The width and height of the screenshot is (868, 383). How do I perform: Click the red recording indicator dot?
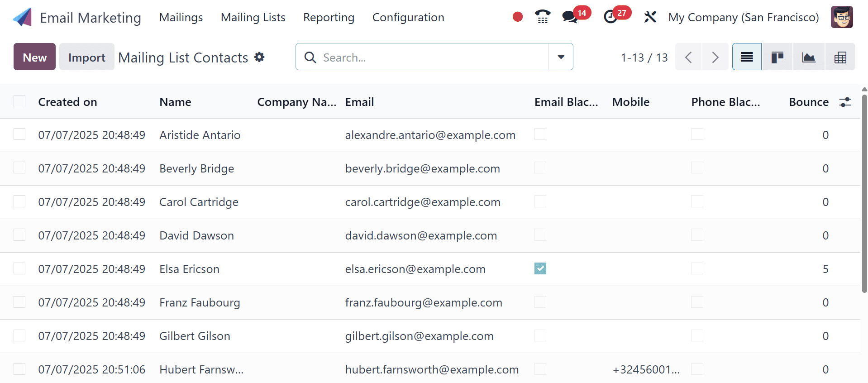pyautogui.click(x=518, y=17)
